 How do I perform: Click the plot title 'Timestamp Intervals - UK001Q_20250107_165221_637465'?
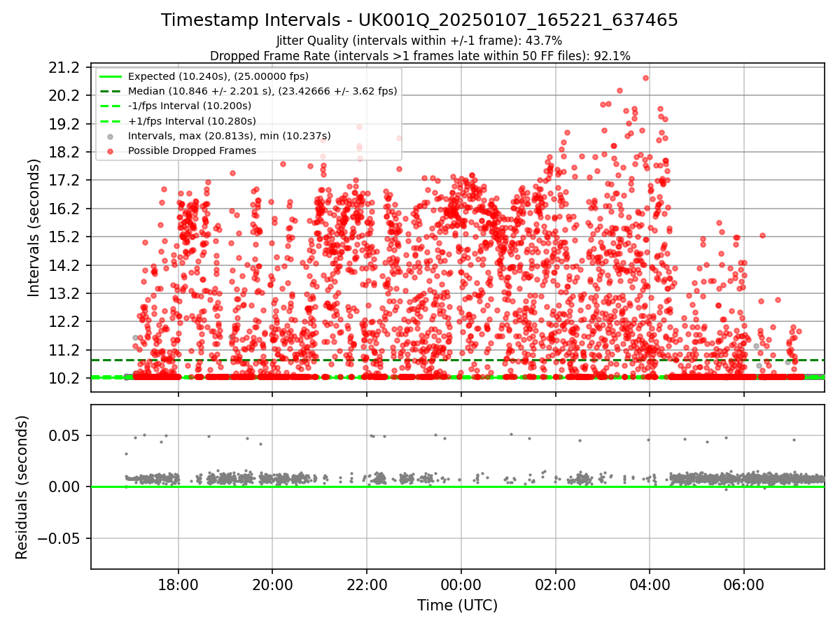(x=419, y=20)
